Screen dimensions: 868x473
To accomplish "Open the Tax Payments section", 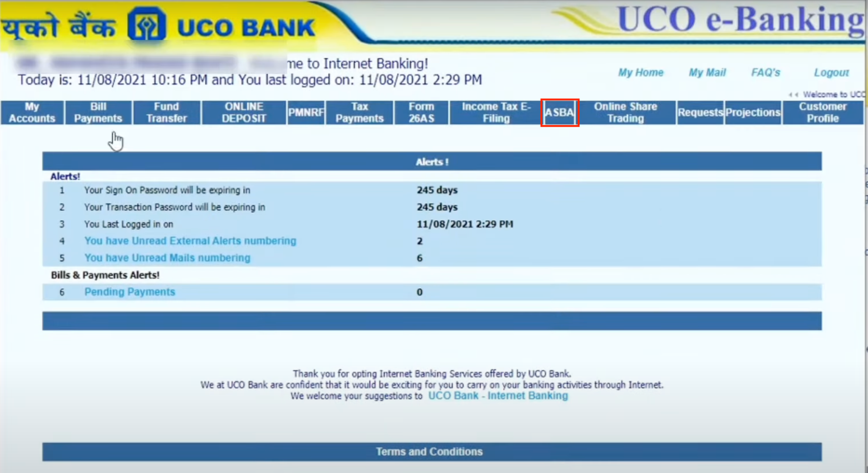I will [359, 112].
